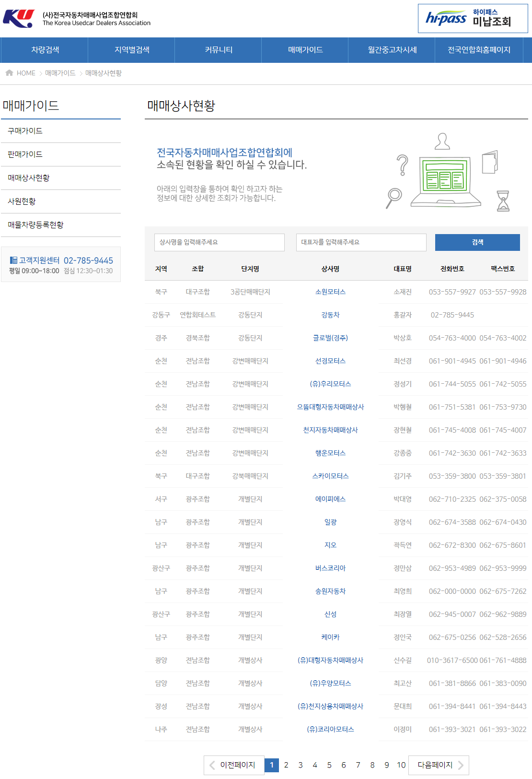Open dealer 행운모터스
The width and height of the screenshot is (532, 779).
[330, 453]
